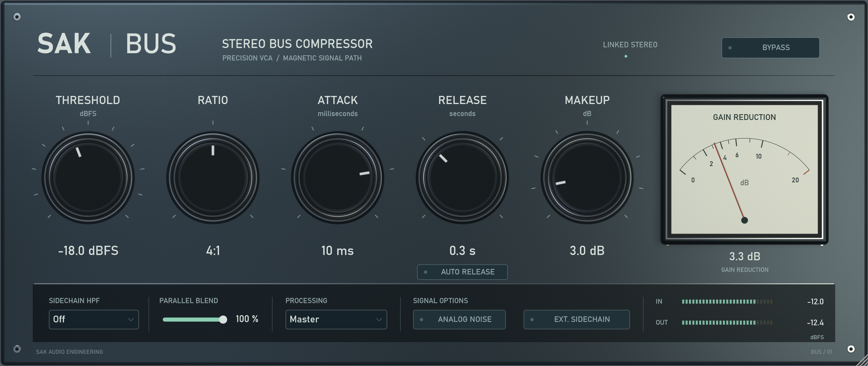The width and height of the screenshot is (868, 366).
Task: Click the 4:1 ratio value
Action: pyautogui.click(x=213, y=251)
